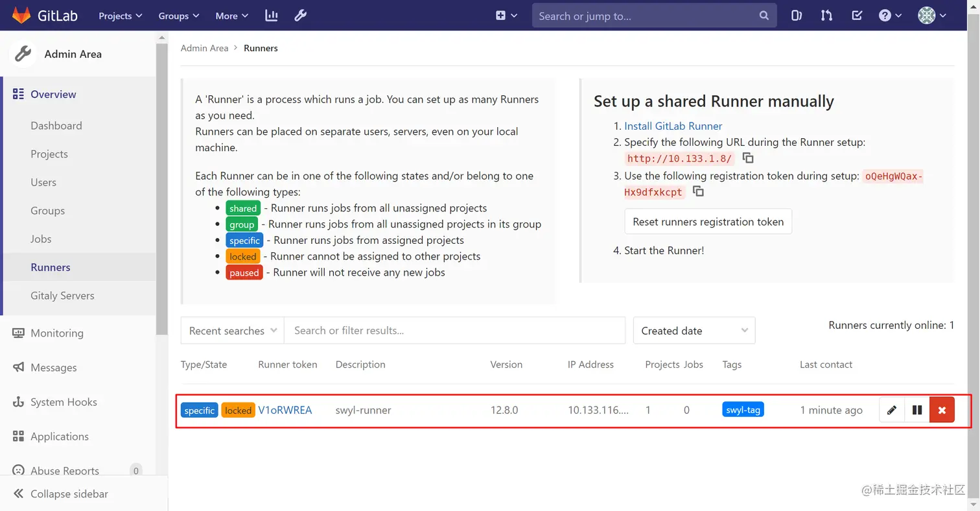The width and height of the screenshot is (980, 511).
Task: Click the Runners currently online text
Action: point(891,325)
